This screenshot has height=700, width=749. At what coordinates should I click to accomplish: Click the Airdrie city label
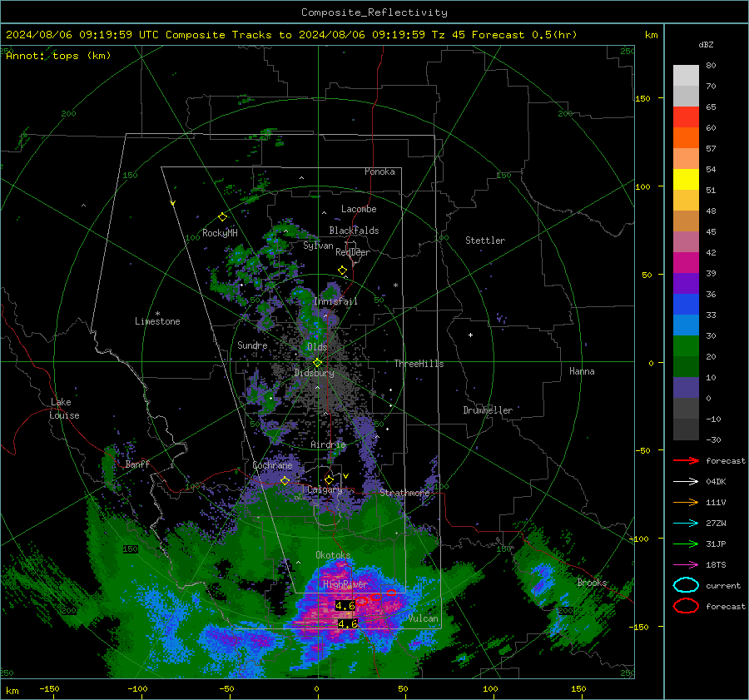[328, 444]
